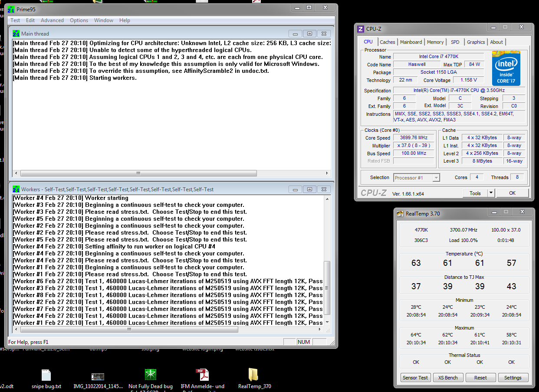Click the Workers window icon
Image resolution: width=539 pixels, height=392 pixels.
pos(16,189)
